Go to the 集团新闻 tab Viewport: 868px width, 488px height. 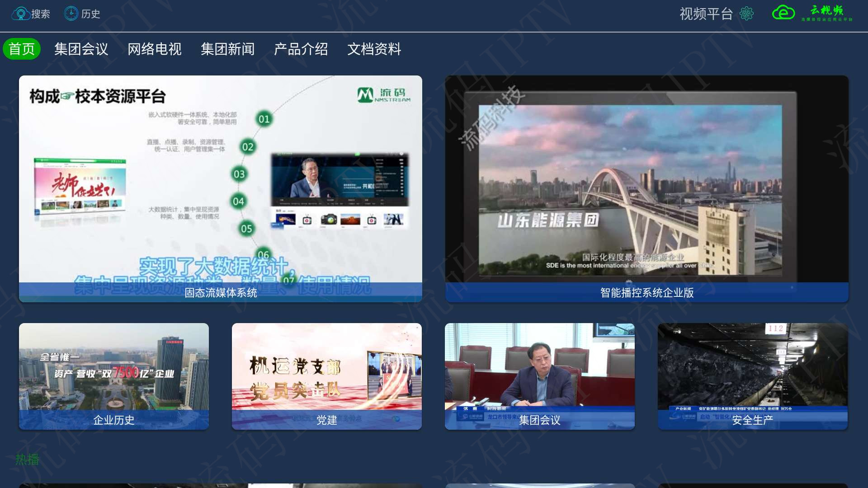tap(228, 49)
